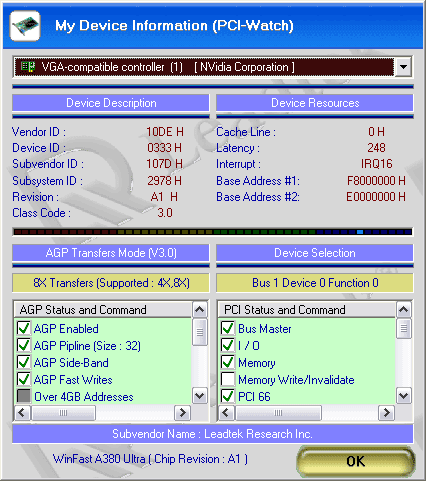Viewport: 426px width, 481px height.
Task: Toggle the AGP Pipline (Size : 32) checkbox
Action: (x=24, y=345)
